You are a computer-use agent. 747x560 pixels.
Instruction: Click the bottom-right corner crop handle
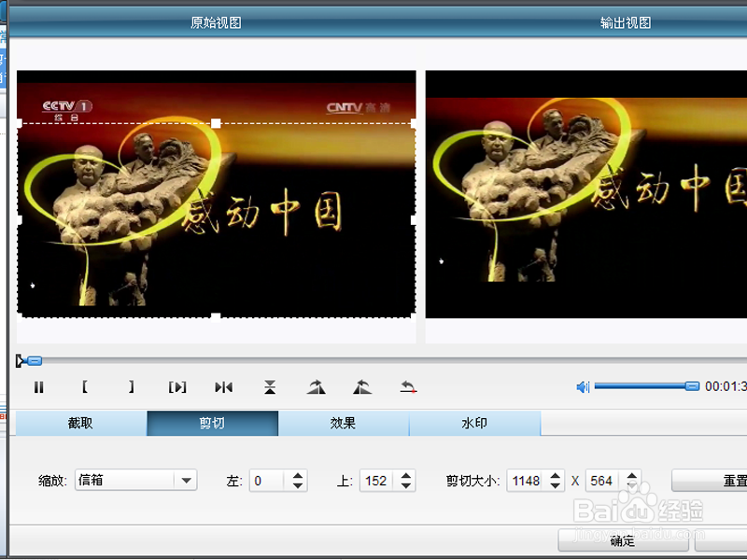[x=413, y=316]
